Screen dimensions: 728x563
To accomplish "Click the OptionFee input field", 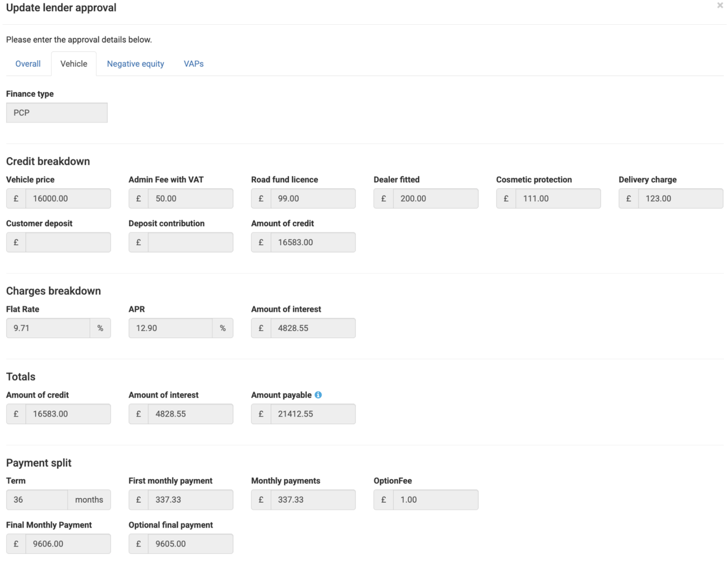I will coord(435,500).
